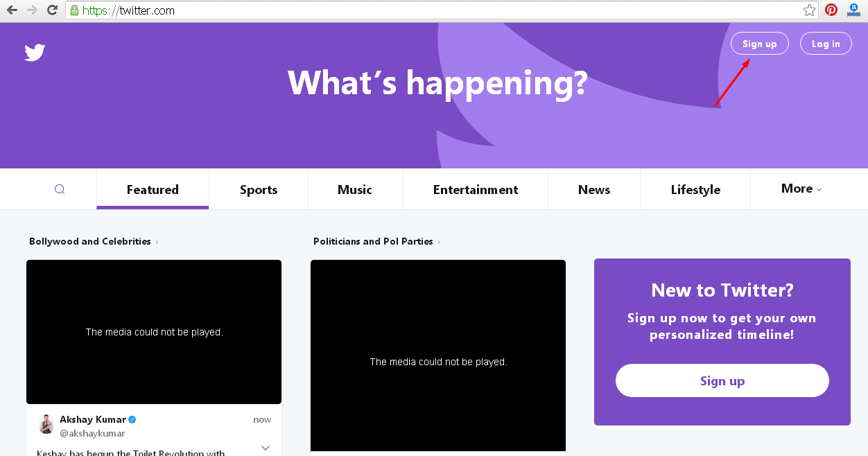Click Akshay Kumar's verified badge

132,419
